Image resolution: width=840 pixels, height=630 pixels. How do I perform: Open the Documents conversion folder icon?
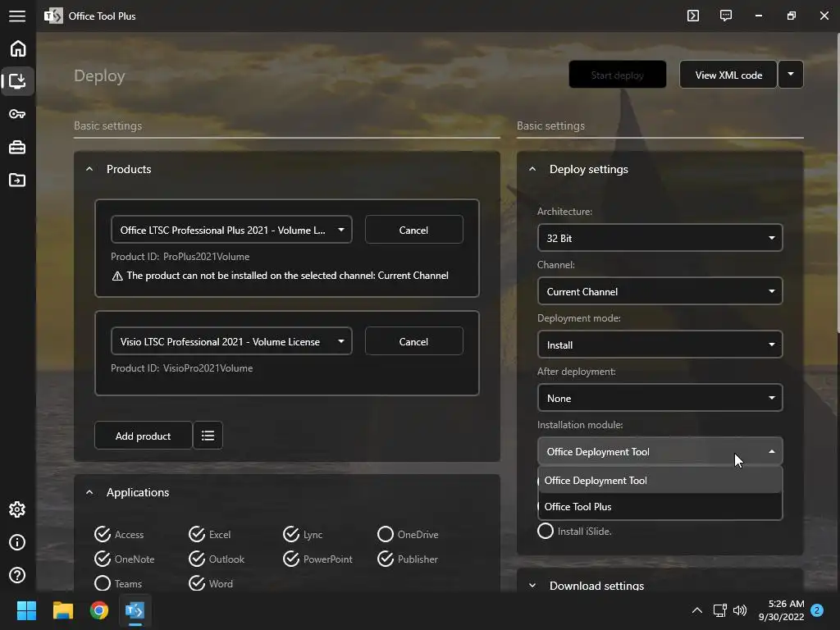coord(18,180)
